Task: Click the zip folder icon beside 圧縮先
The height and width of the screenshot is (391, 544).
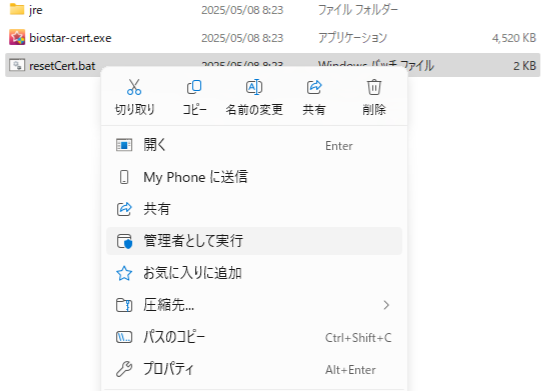Action: 124,305
